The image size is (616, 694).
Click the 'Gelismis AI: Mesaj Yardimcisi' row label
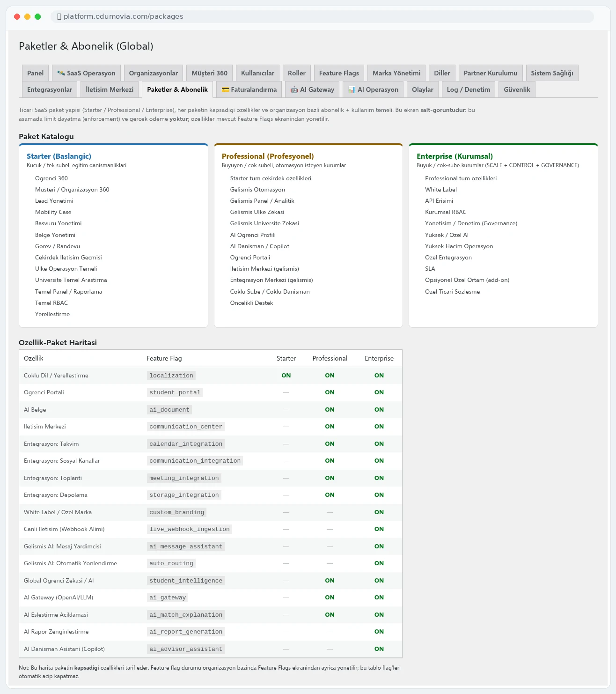(x=62, y=546)
